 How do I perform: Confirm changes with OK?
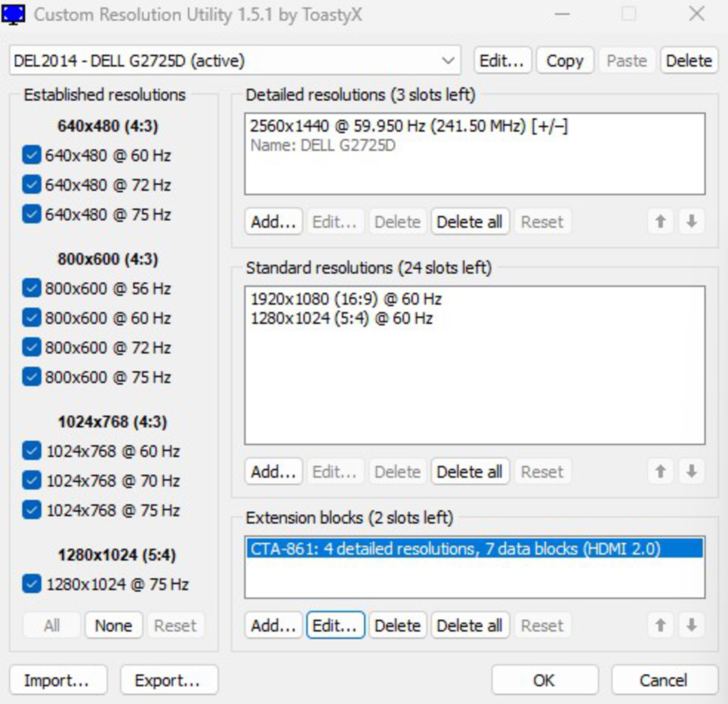(x=544, y=680)
